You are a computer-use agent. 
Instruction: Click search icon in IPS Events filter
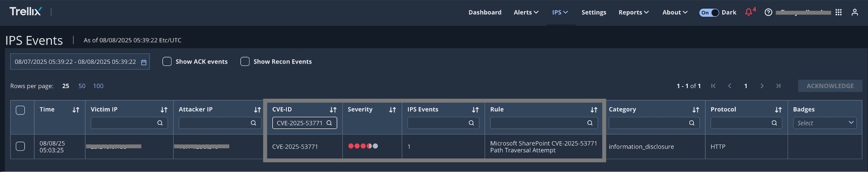471,123
